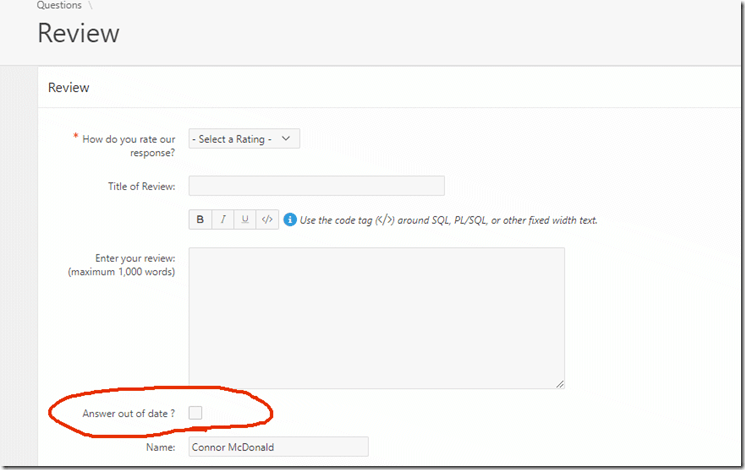Toggle bold formatting button
The width and height of the screenshot is (745, 470).
200,219
